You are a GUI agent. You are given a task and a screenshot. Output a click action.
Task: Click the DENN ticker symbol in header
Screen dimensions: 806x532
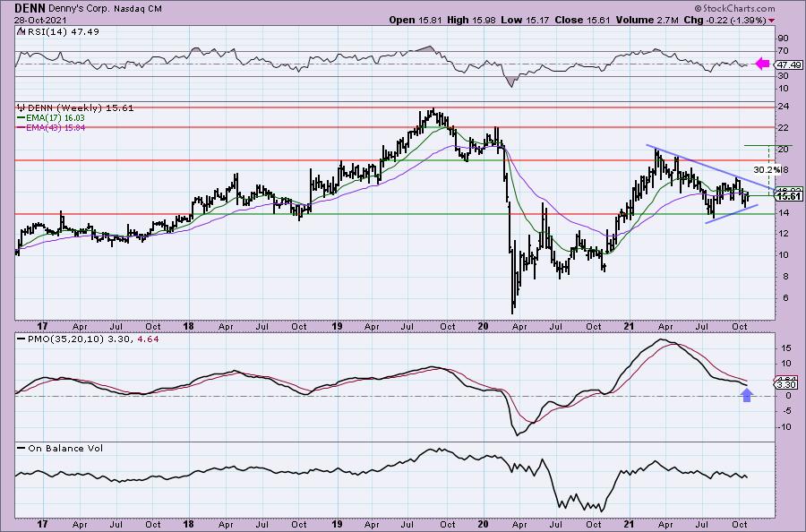[30, 8]
